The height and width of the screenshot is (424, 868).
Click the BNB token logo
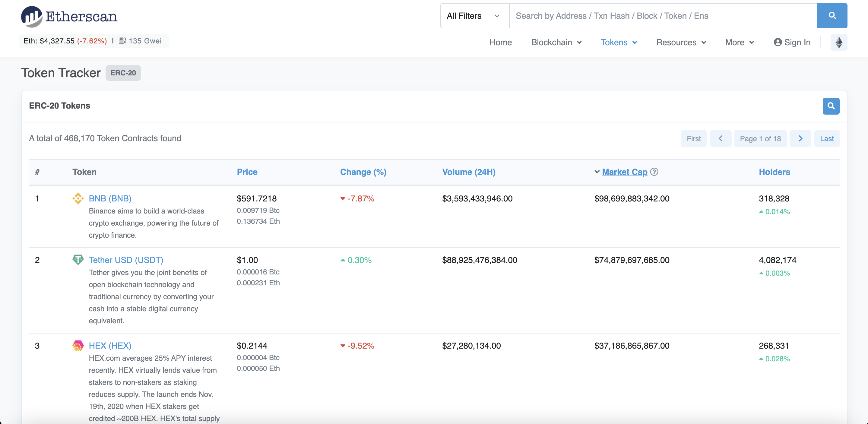[78, 198]
